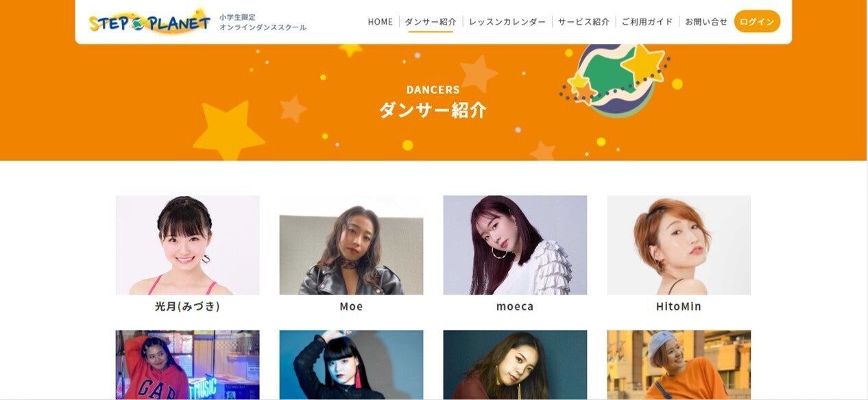Image resolution: width=868 pixels, height=400 pixels.
Task: Open dancer photo with red GAP hoodie
Action: [187, 365]
